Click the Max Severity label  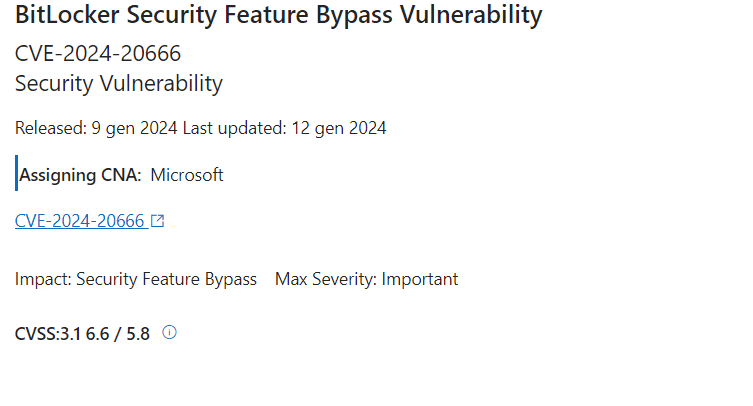point(326,279)
